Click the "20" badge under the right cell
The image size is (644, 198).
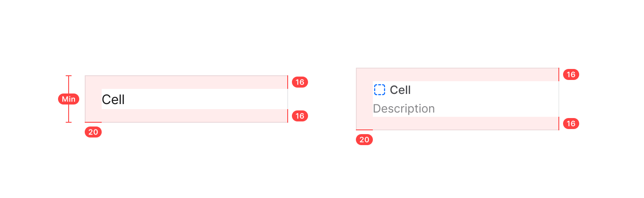(x=364, y=140)
